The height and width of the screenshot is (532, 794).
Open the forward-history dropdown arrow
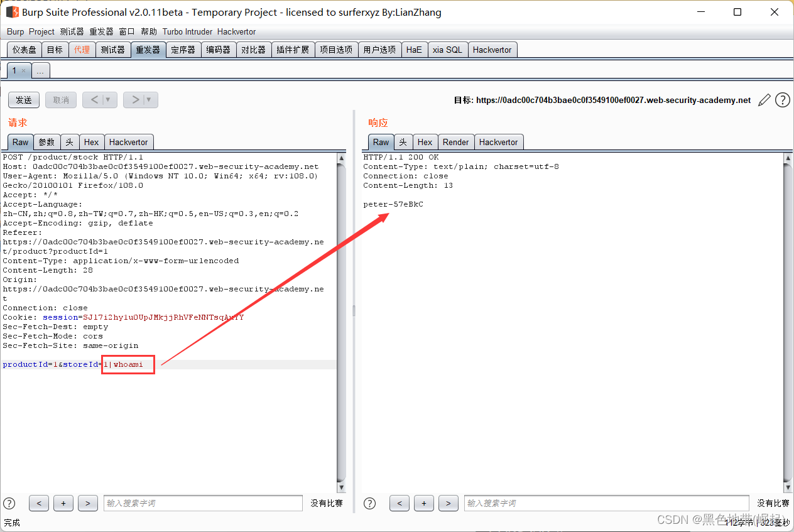pyautogui.click(x=150, y=100)
